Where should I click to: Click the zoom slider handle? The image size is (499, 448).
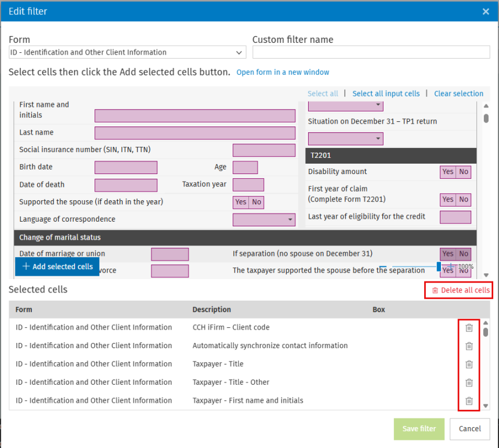[439, 266]
